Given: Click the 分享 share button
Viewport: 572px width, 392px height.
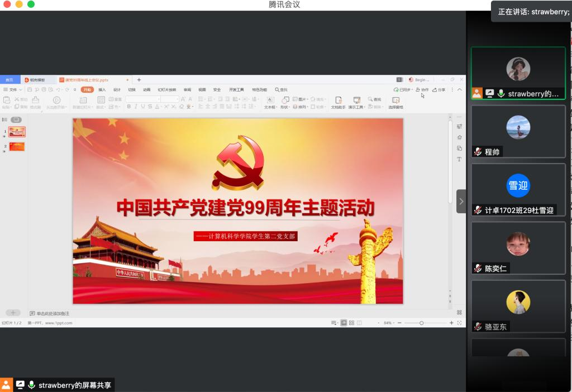Looking at the screenshot, I should (x=439, y=89).
